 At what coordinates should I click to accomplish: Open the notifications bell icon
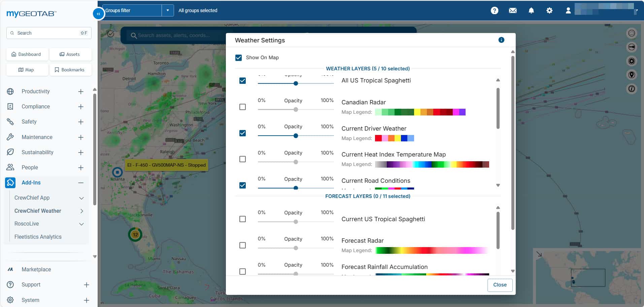coord(531,10)
